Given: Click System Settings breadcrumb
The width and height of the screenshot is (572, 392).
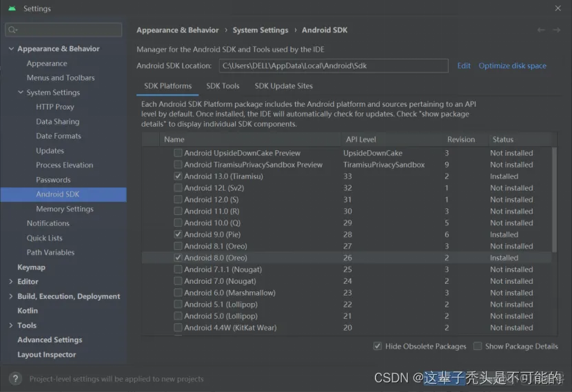Looking at the screenshot, I should point(261,30).
